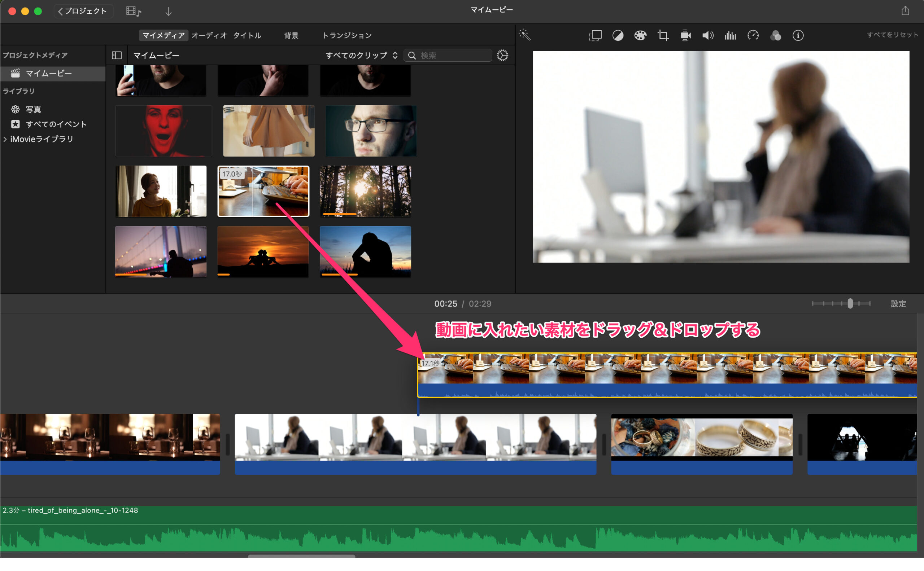Click the magic wand auto-enhance icon
The height and width of the screenshot is (571, 924).
(x=524, y=35)
